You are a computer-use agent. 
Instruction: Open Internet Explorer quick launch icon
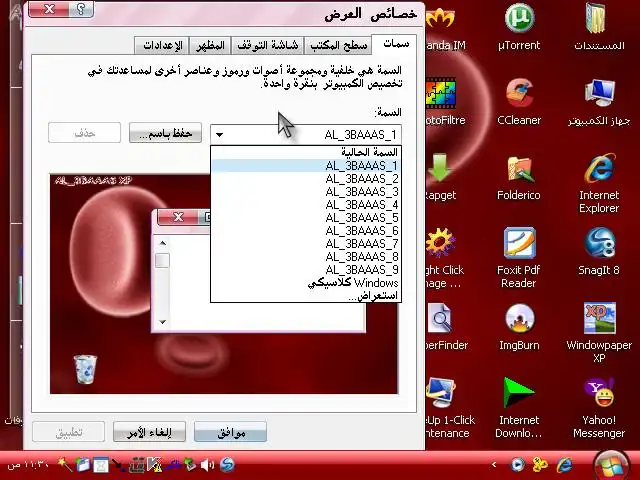[x=565, y=464]
